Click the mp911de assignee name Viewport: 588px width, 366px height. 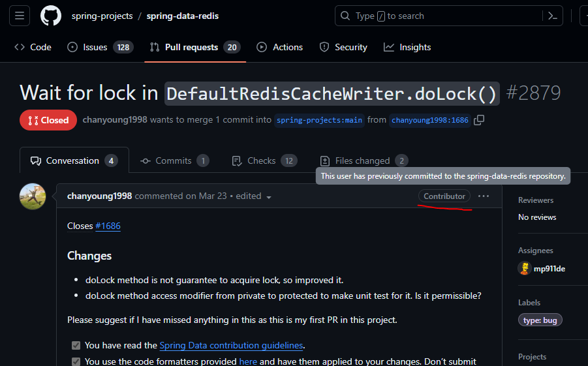[x=549, y=269]
